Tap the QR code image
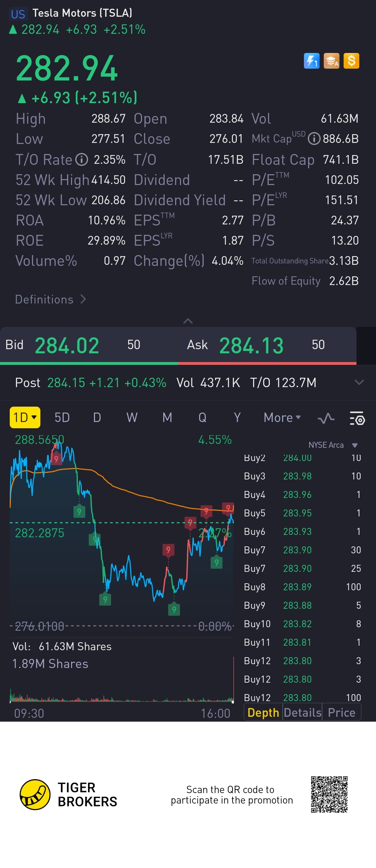376x868 pixels. click(329, 794)
